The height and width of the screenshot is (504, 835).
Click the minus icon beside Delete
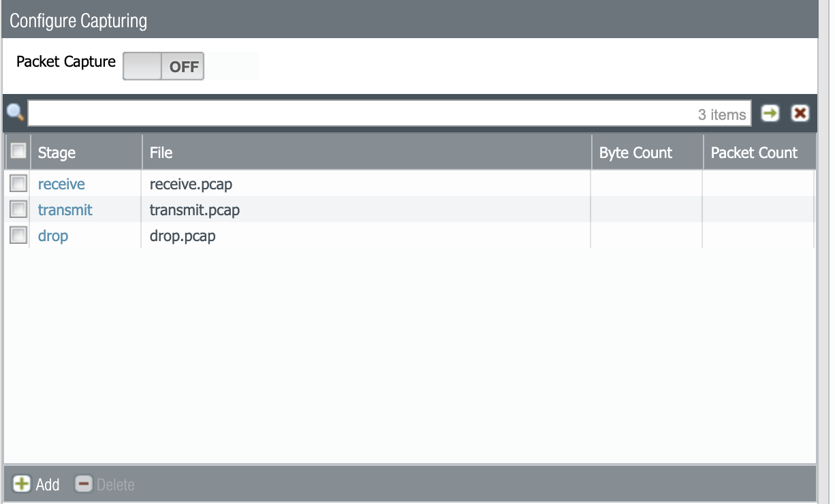pos(83,484)
